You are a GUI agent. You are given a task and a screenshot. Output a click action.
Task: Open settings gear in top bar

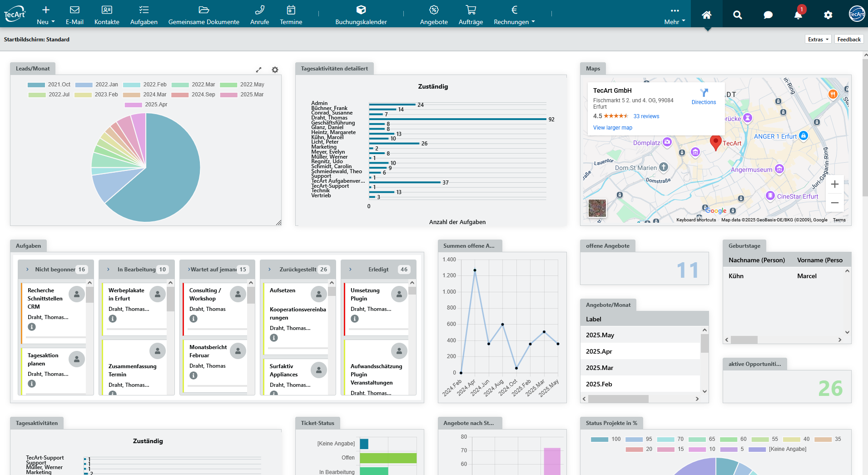click(828, 15)
